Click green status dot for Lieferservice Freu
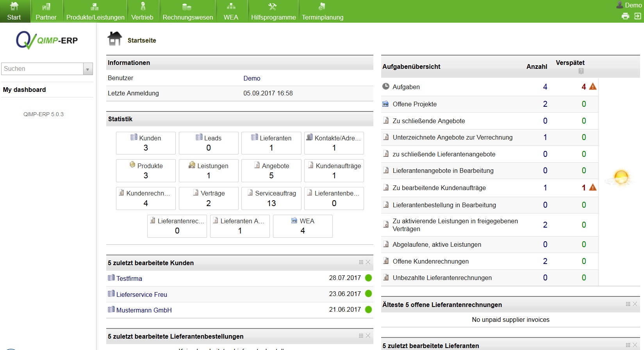This screenshot has height=350, width=644. [368, 294]
